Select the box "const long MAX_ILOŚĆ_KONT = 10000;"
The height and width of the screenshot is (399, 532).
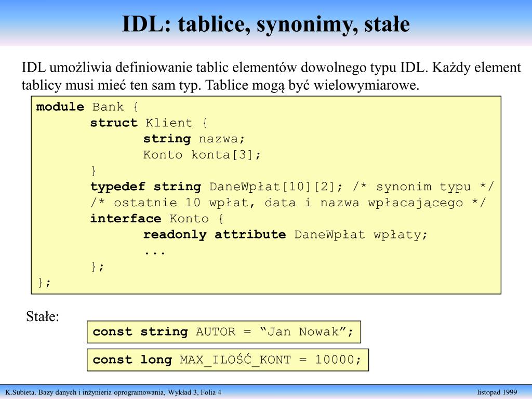(x=228, y=360)
